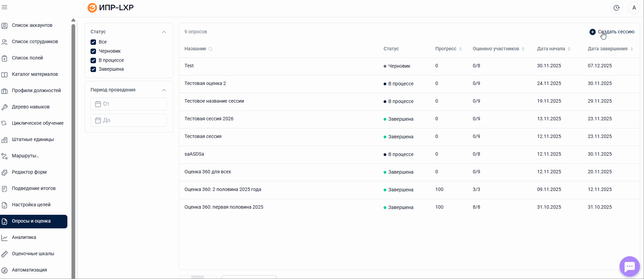Click the "От" start date field
The height and width of the screenshot is (279, 644).
coord(129,104)
